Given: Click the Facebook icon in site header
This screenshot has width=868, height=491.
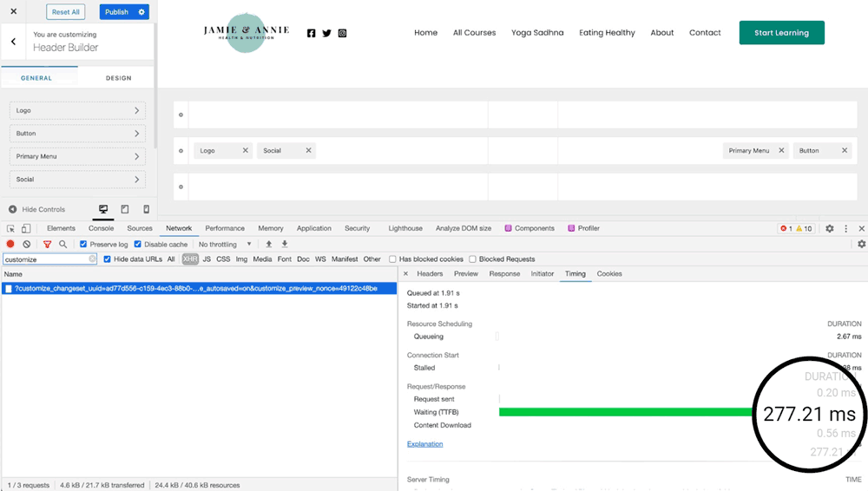Looking at the screenshot, I should point(312,33).
